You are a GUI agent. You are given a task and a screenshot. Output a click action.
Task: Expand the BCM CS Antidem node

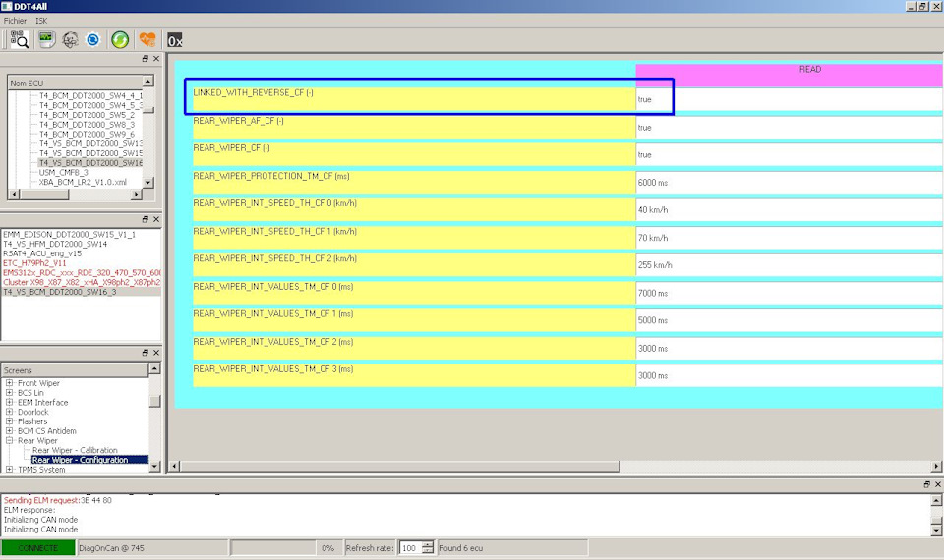click(9, 430)
